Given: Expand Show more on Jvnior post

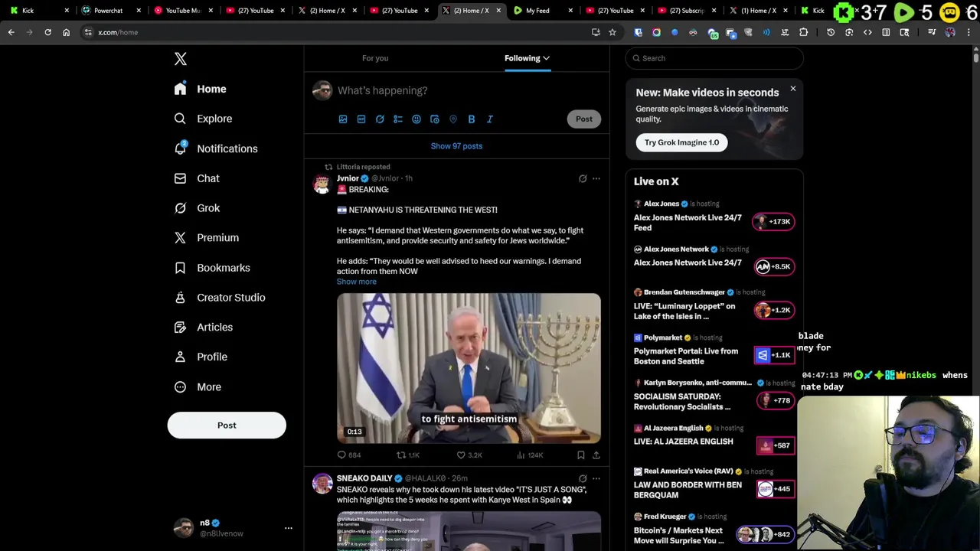Looking at the screenshot, I should pos(357,282).
